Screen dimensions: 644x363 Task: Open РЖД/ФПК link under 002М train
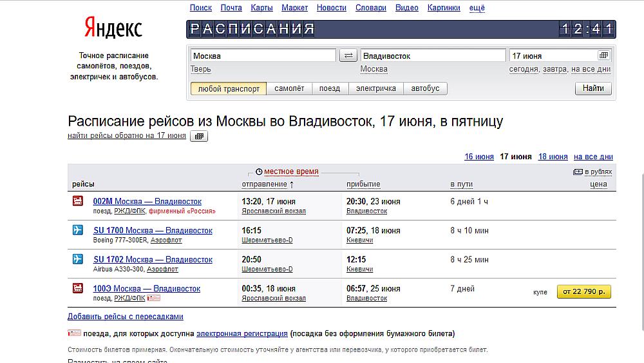click(x=129, y=211)
